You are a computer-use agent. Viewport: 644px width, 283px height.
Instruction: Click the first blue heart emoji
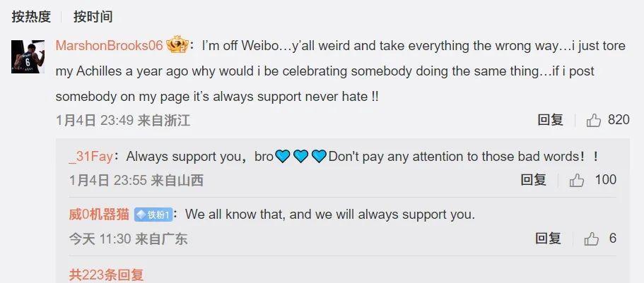(x=282, y=156)
